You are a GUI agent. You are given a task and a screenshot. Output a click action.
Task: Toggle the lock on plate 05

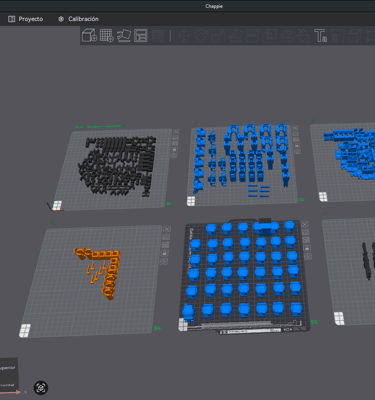click(307, 248)
